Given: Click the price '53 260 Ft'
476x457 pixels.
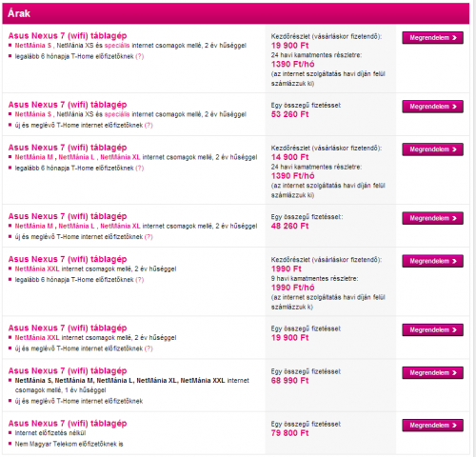Looking at the screenshot, I should click(x=289, y=114).
